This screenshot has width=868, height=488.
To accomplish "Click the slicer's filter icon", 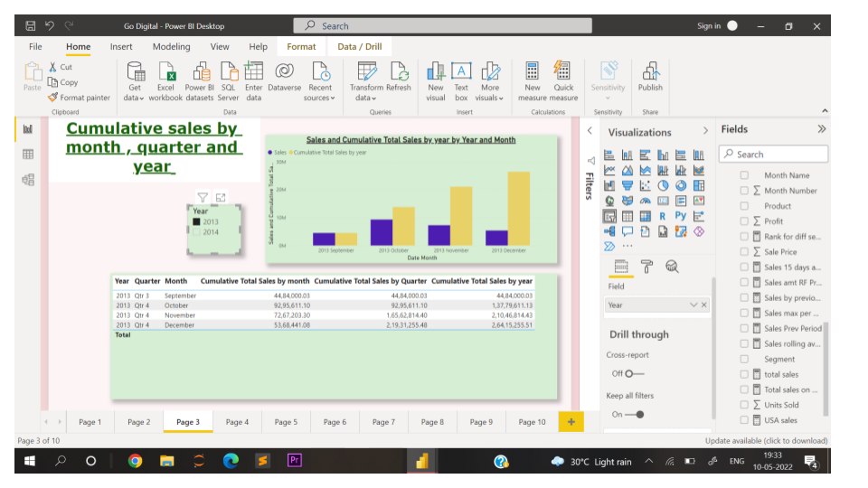I will click(203, 197).
